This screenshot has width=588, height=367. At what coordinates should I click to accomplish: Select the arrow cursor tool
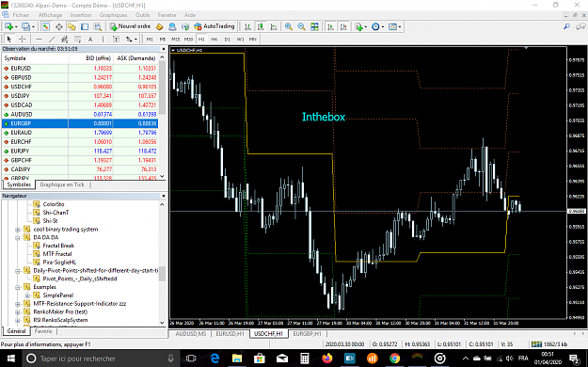tap(9, 39)
